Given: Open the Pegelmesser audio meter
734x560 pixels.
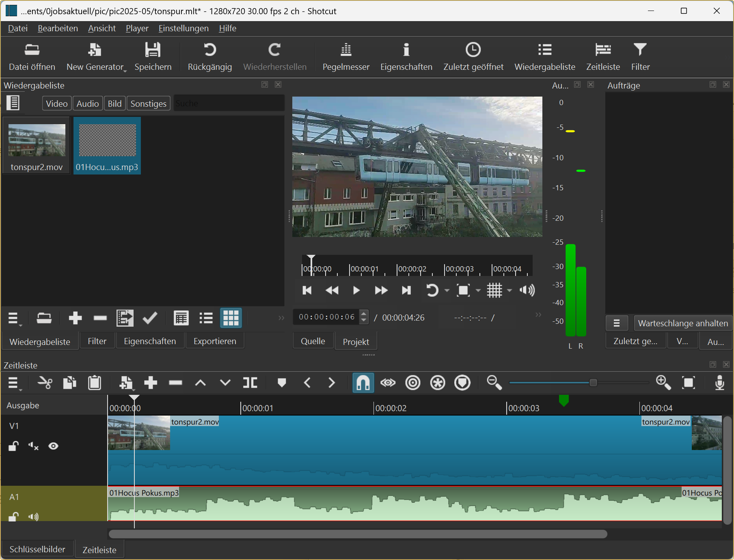Looking at the screenshot, I should (345, 57).
